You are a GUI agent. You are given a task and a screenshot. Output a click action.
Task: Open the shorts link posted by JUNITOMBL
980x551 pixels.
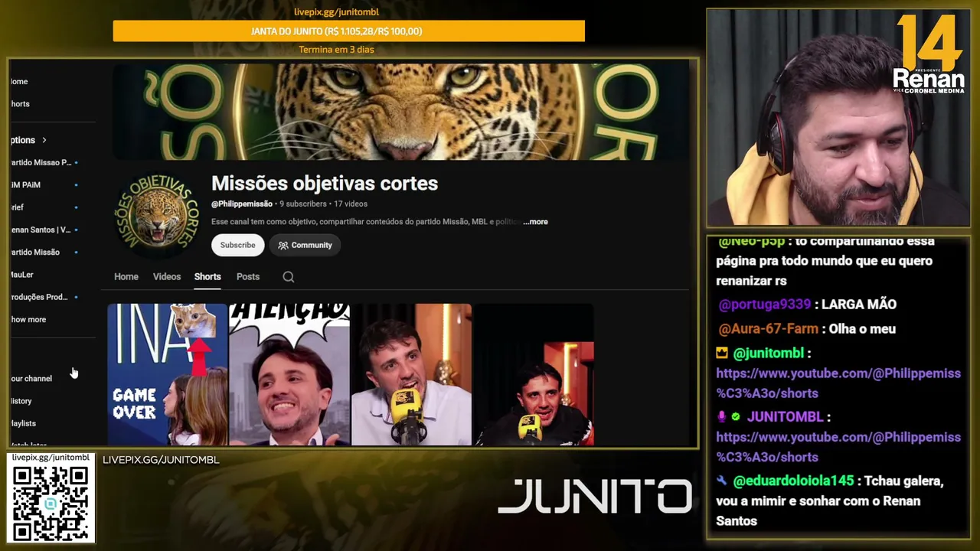[x=838, y=447]
